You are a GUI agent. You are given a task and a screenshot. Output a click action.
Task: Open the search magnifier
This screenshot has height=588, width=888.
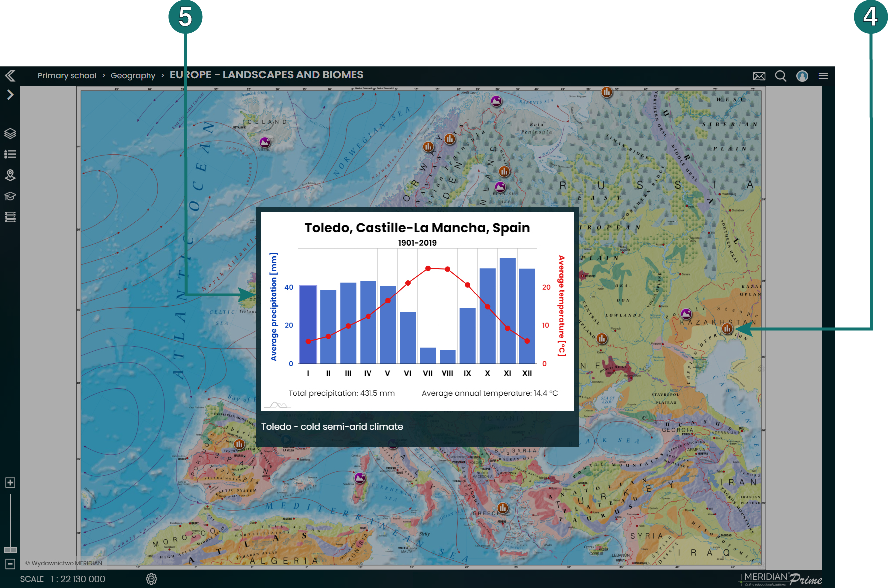coord(781,76)
